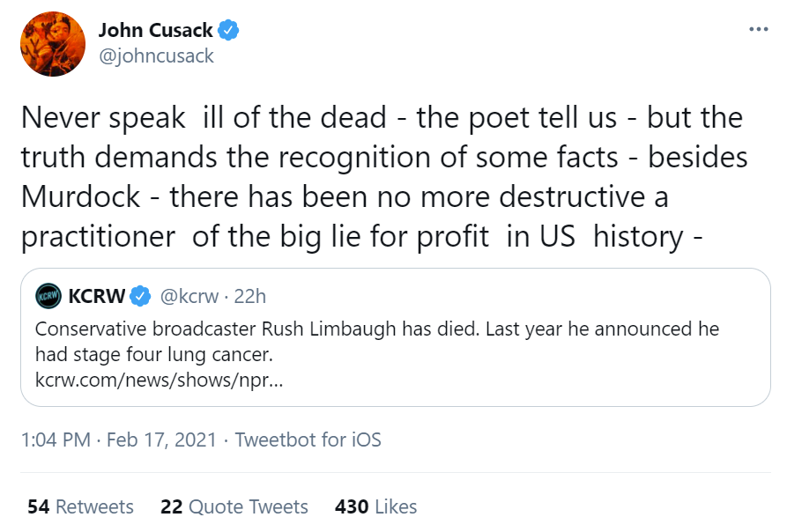The width and height of the screenshot is (787, 532).
Task: Click the 1:04 PM time link
Action: tap(55, 440)
